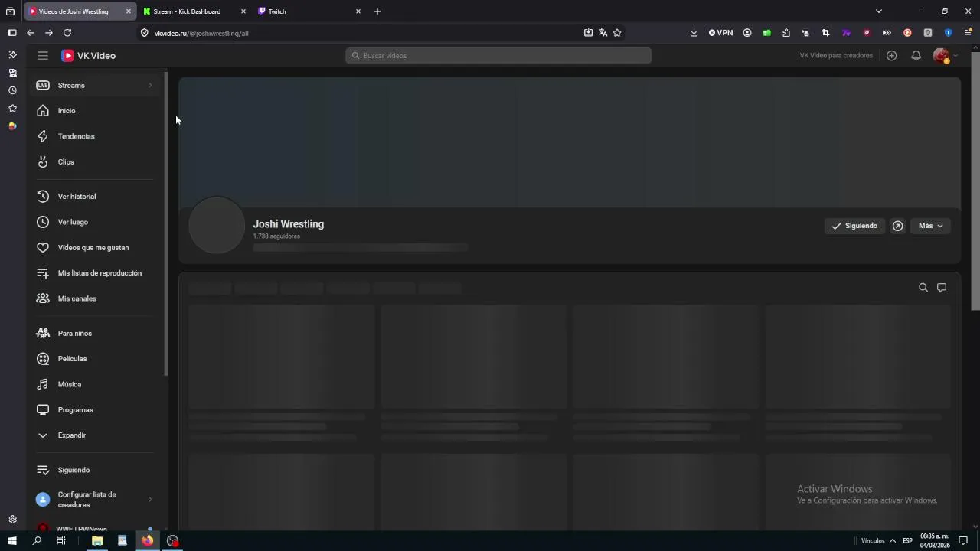The height and width of the screenshot is (551, 980).
Task: Open browser sidebar settings gear
Action: [12, 520]
